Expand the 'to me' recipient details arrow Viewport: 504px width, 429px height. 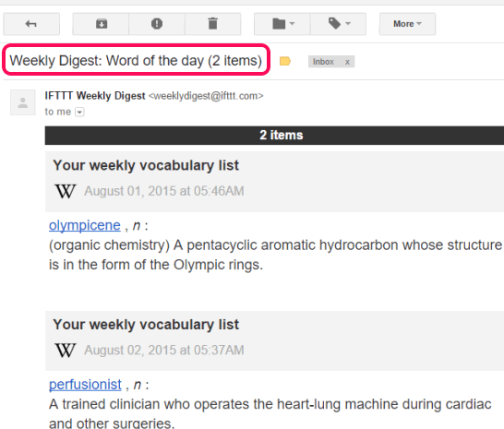(79, 112)
